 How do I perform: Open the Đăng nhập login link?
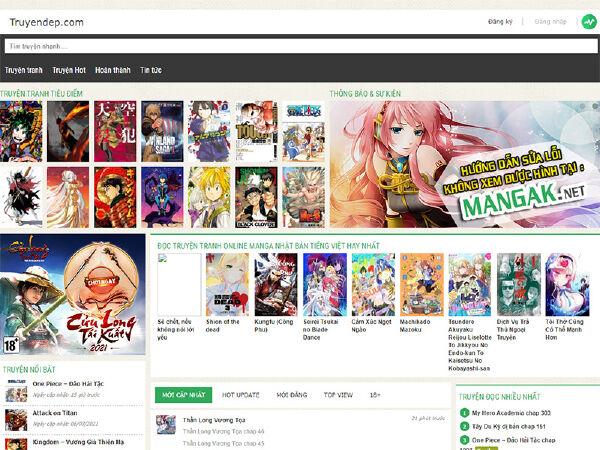(550, 21)
